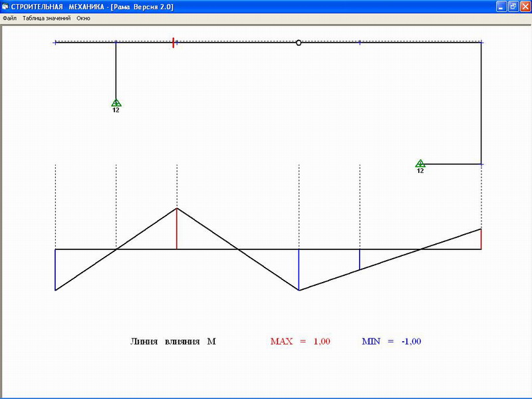Open the Окно menu
This screenshot has height=399, width=532.
click(x=83, y=19)
